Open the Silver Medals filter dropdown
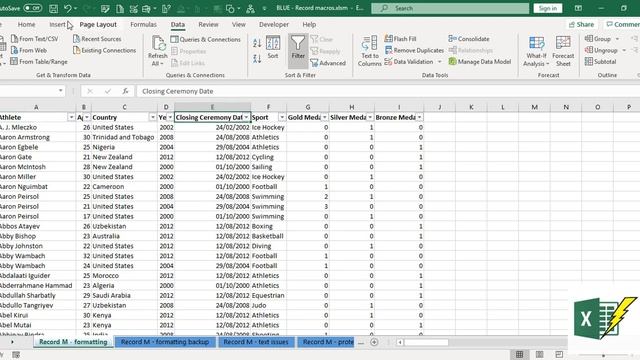 coord(370,118)
